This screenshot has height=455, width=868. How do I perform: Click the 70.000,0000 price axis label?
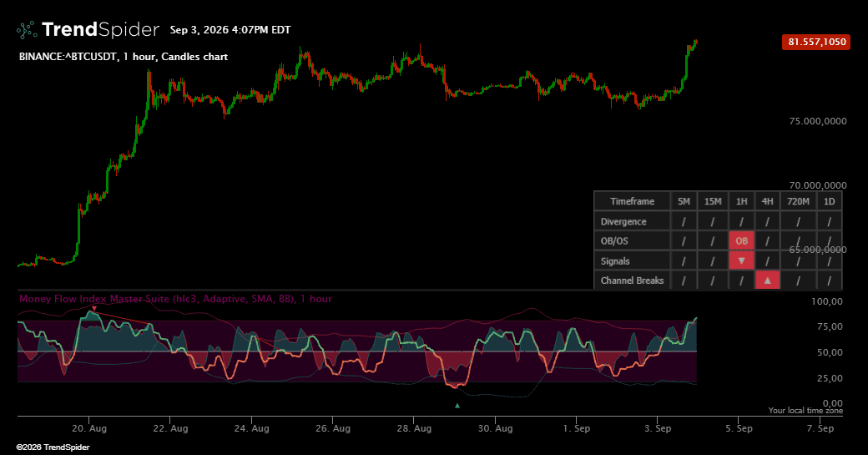pos(818,185)
